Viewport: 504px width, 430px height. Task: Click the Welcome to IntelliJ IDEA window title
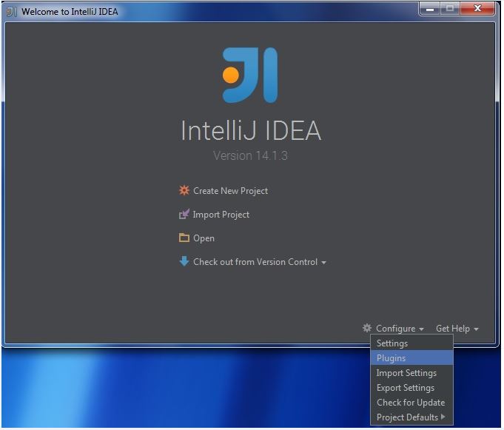click(70, 12)
